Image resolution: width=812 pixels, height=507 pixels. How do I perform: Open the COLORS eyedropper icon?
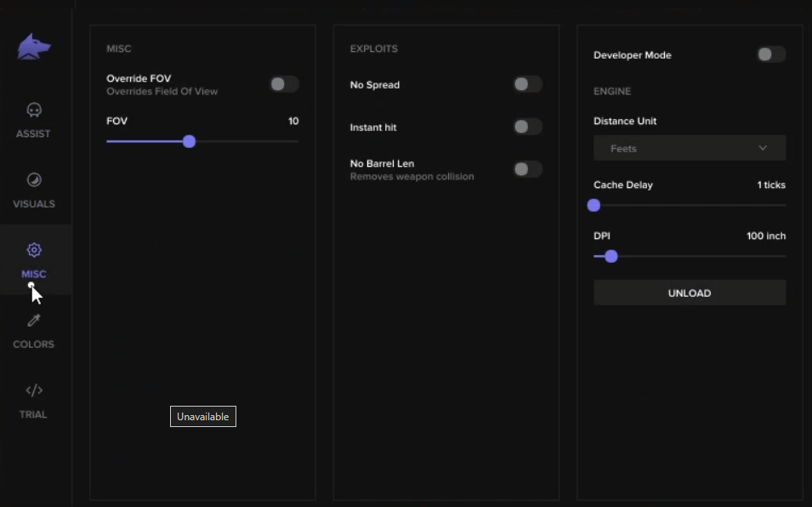pyautogui.click(x=34, y=320)
